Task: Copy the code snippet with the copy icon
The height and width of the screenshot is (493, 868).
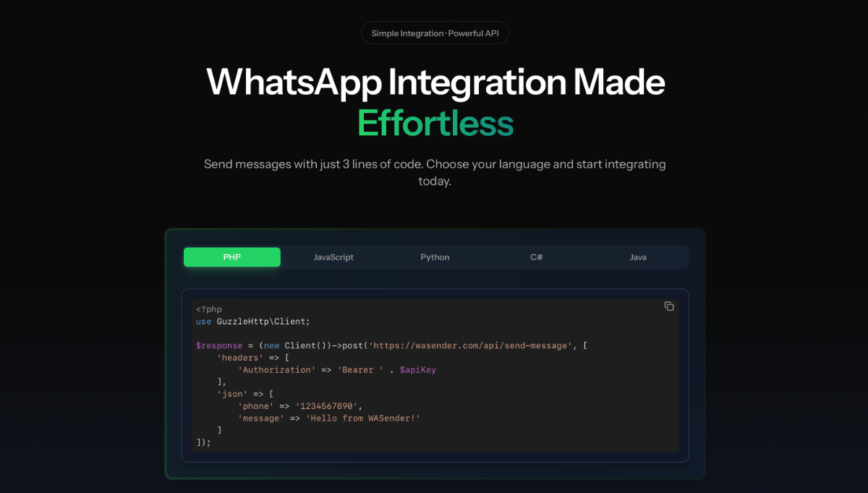Action: click(669, 306)
